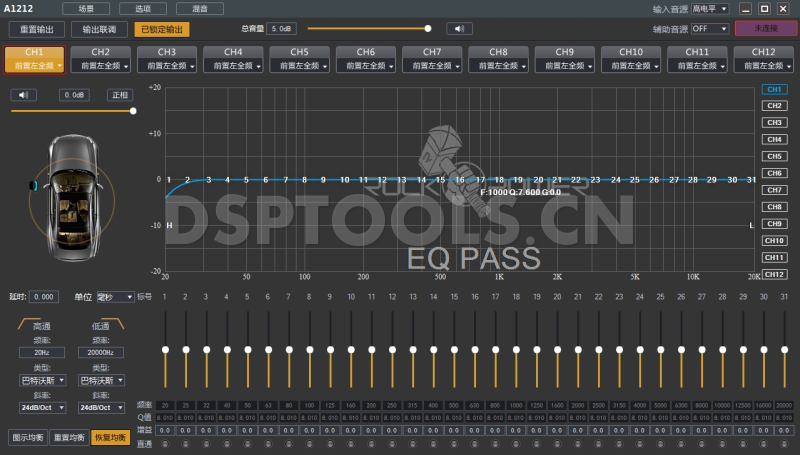Toggle the 正相 phase button
Viewport: 800px width, 455px height.
tap(120, 95)
